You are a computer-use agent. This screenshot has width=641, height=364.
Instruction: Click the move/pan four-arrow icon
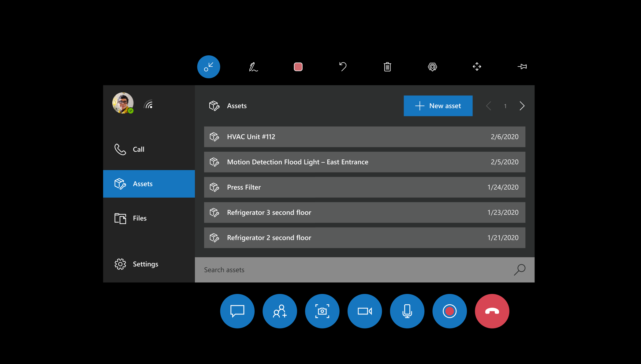[476, 66]
